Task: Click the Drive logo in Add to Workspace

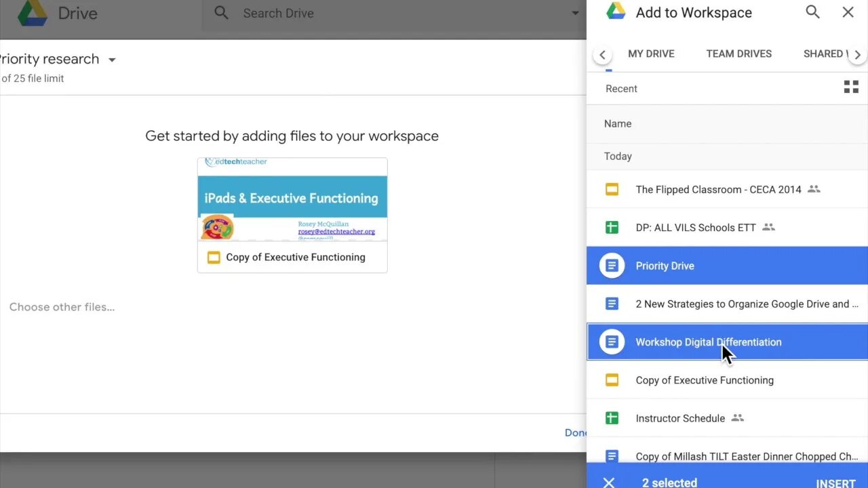Action: (x=616, y=12)
